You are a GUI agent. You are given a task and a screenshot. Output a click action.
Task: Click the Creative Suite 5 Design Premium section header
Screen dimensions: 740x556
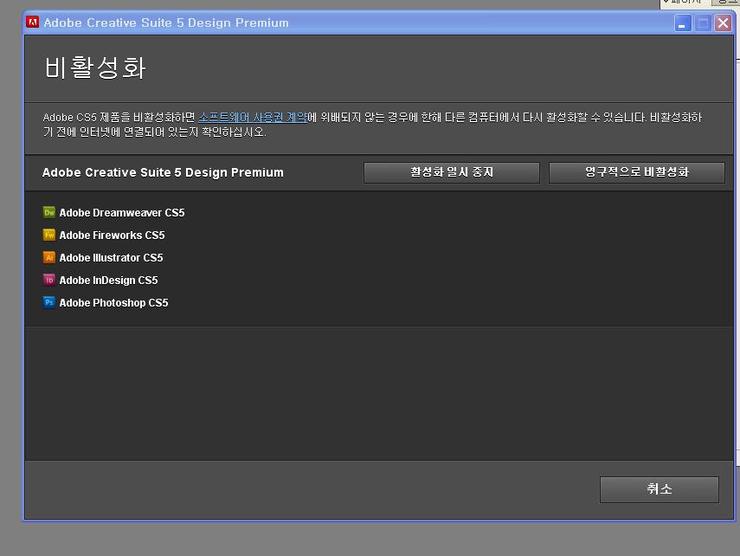click(x=163, y=172)
